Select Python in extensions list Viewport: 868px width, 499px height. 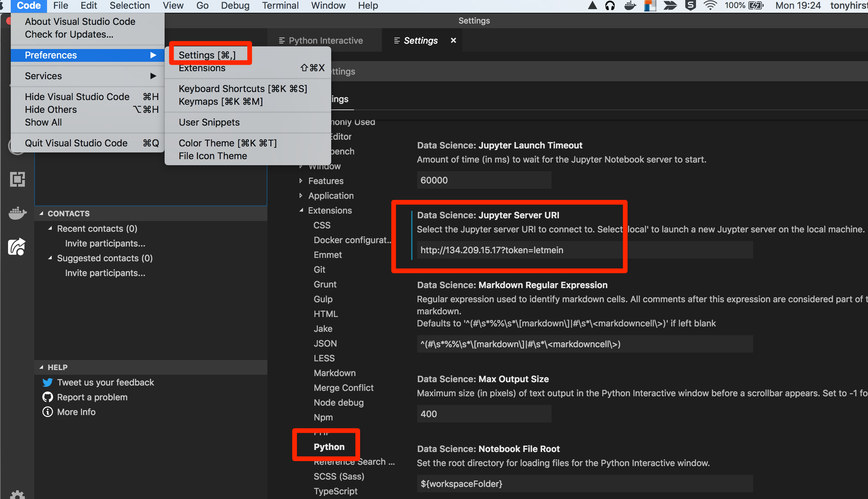329,447
